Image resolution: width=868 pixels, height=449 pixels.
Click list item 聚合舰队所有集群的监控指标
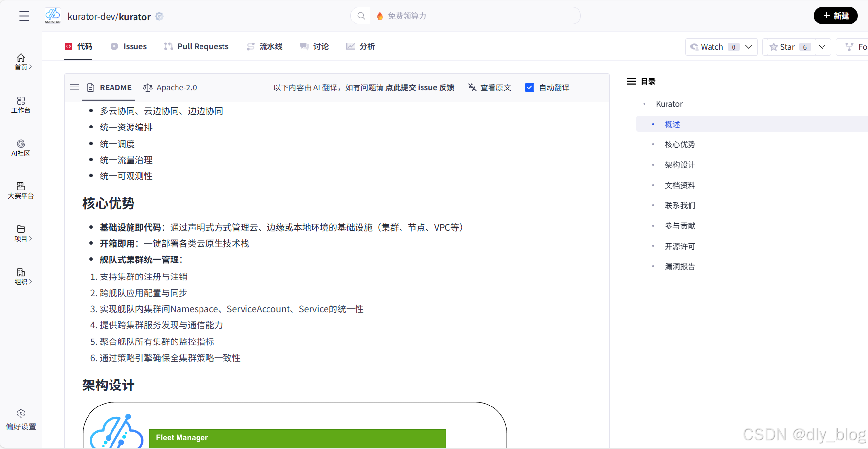(x=157, y=342)
